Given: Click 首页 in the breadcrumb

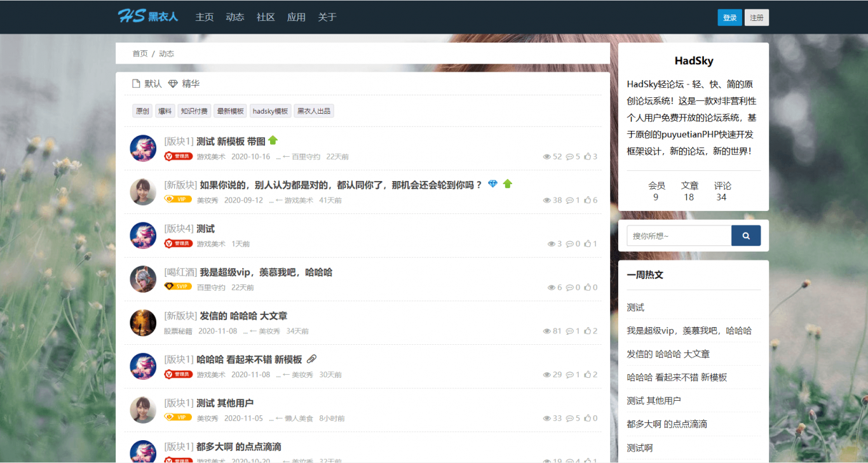Looking at the screenshot, I should coord(140,53).
